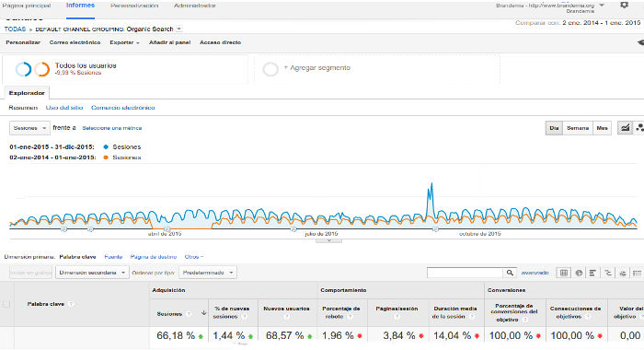Switch to the Uso del sitio subtab

click(64, 108)
